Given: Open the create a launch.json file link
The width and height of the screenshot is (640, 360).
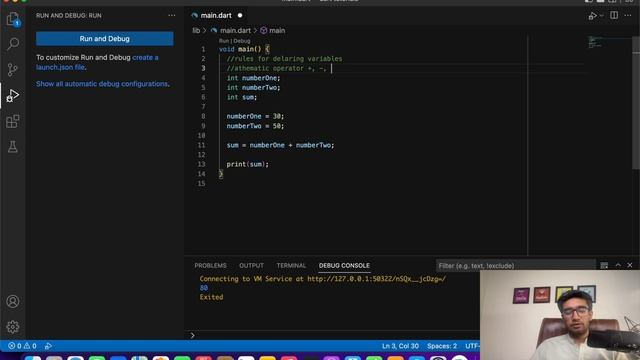Looking at the screenshot, I should (x=97, y=62).
